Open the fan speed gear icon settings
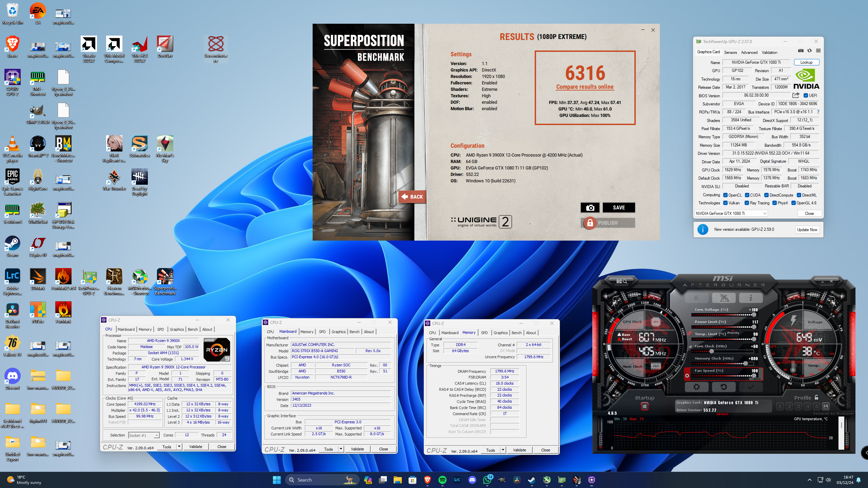The image size is (868, 488). pos(687,375)
